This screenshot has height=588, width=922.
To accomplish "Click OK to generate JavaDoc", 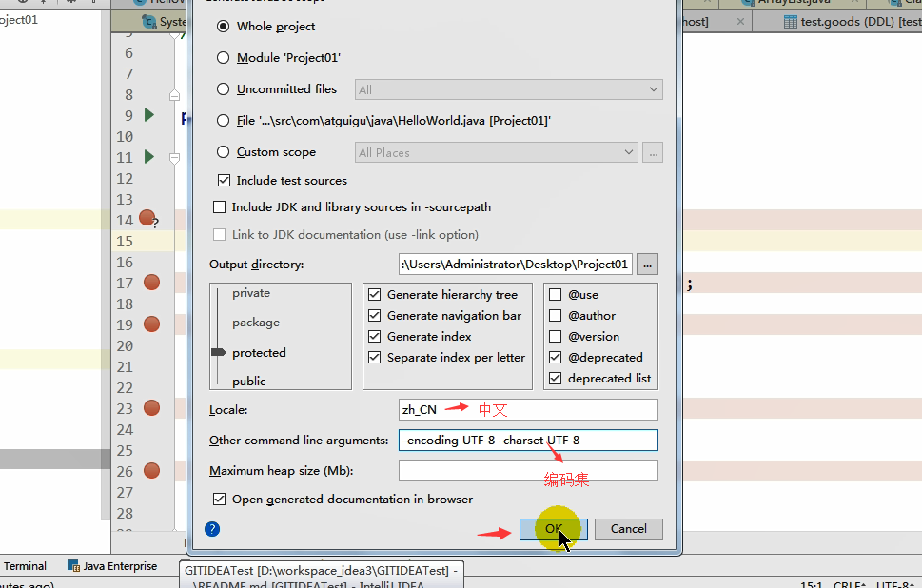I will pyautogui.click(x=554, y=529).
